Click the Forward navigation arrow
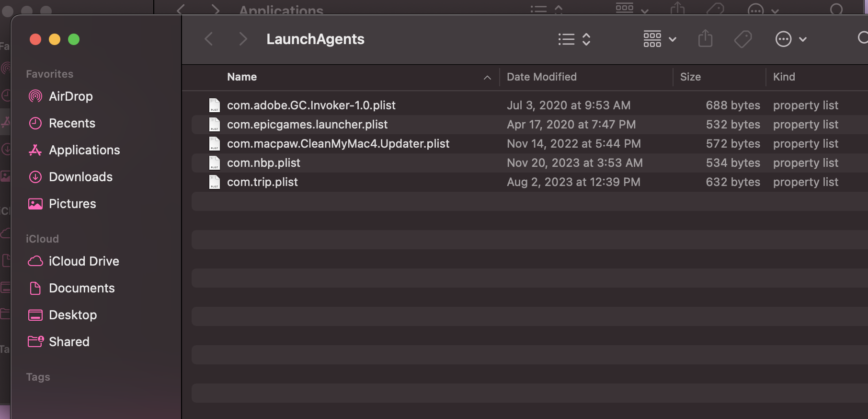 point(243,39)
